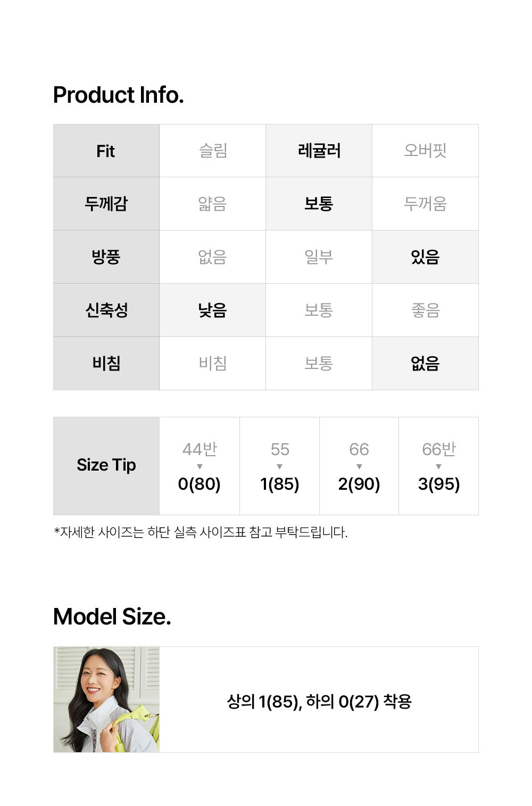Click the triangle arrow below 66
Screen dimensions: 532x806
[359, 467]
